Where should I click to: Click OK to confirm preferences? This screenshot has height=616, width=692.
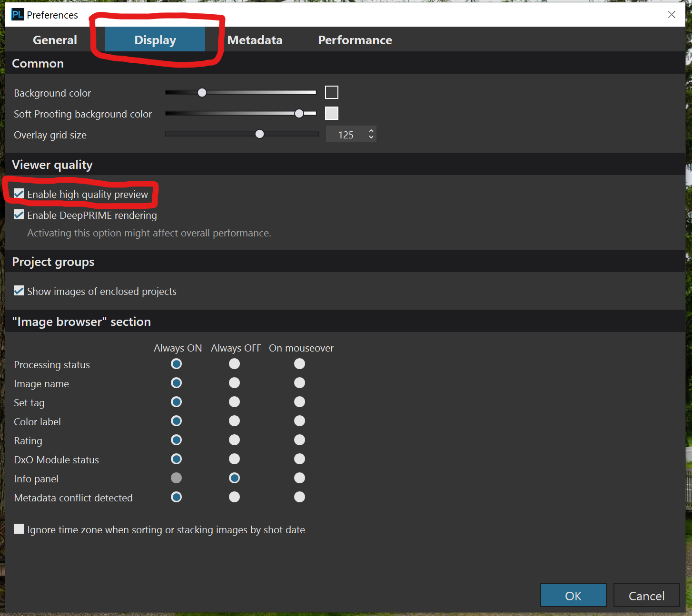tap(573, 596)
